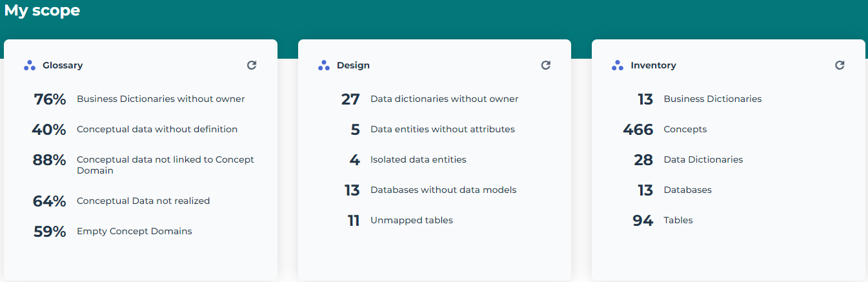Image resolution: width=868 pixels, height=282 pixels.
Task: Open Conceptual data without definition
Action: click(157, 129)
